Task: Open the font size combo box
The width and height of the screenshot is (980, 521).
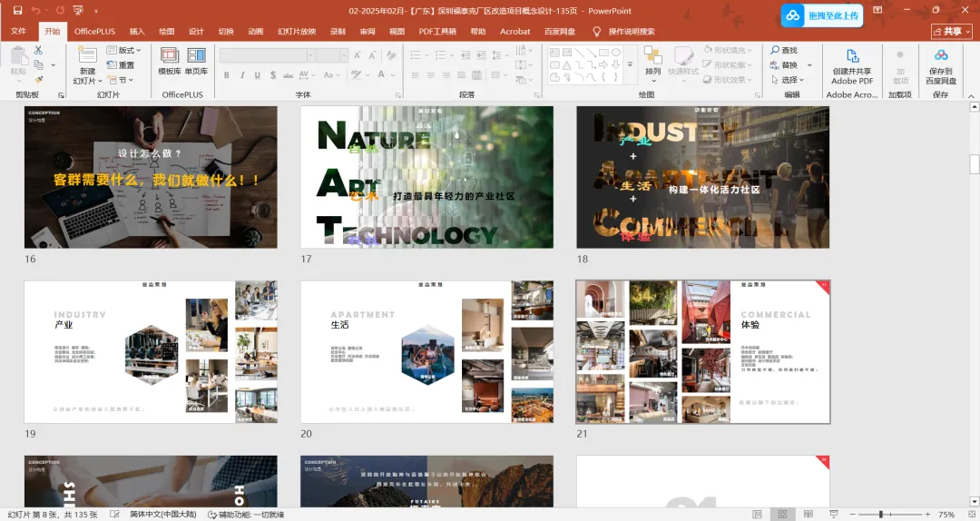Action: click(x=332, y=55)
